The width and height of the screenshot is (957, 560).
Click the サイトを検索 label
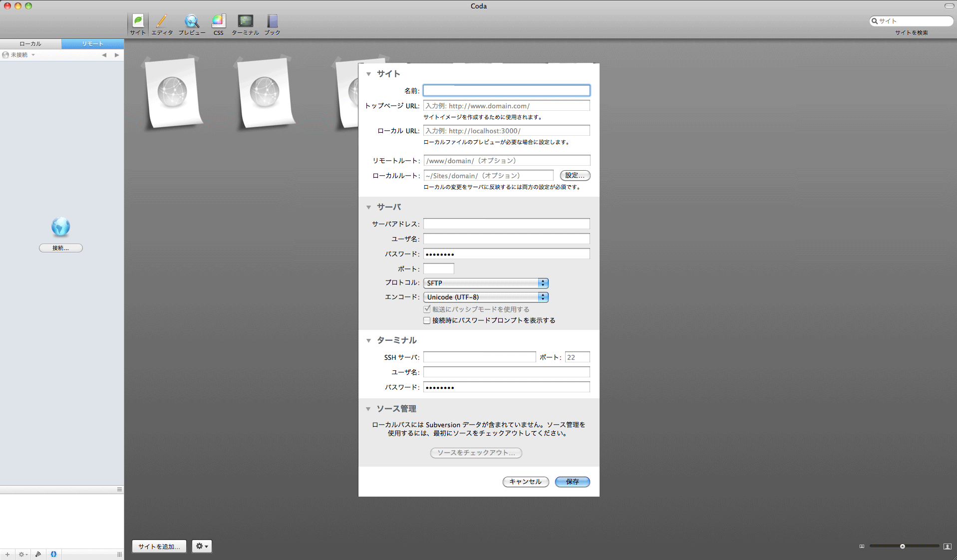click(x=912, y=32)
